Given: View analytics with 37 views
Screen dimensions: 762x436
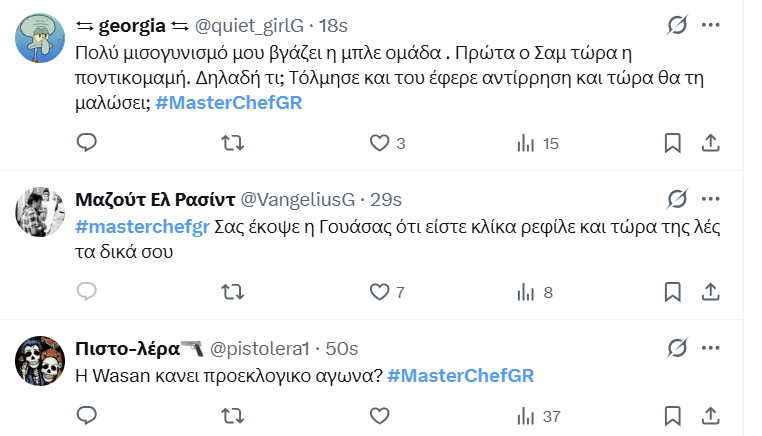Looking at the screenshot, I should coord(537,415).
